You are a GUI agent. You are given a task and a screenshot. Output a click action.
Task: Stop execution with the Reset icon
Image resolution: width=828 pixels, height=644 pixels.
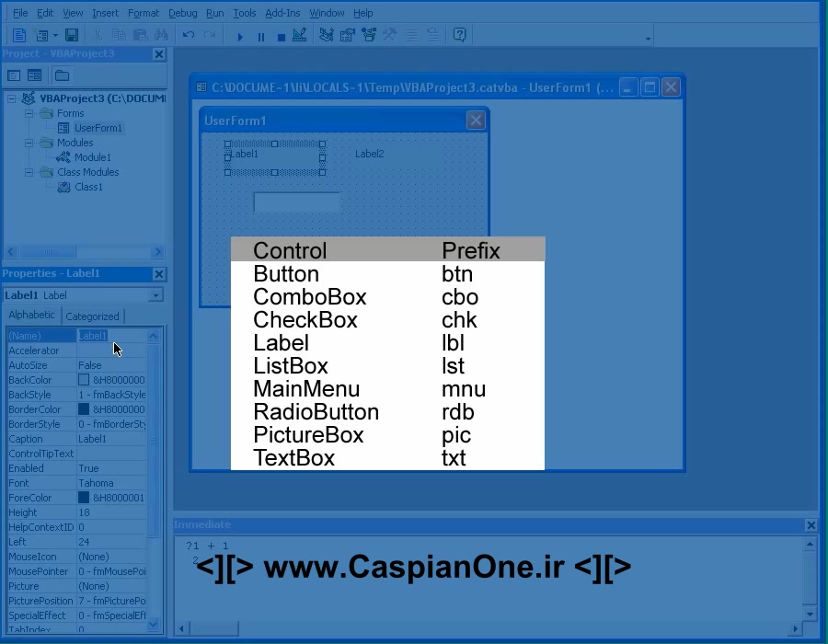pyautogui.click(x=281, y=34)
